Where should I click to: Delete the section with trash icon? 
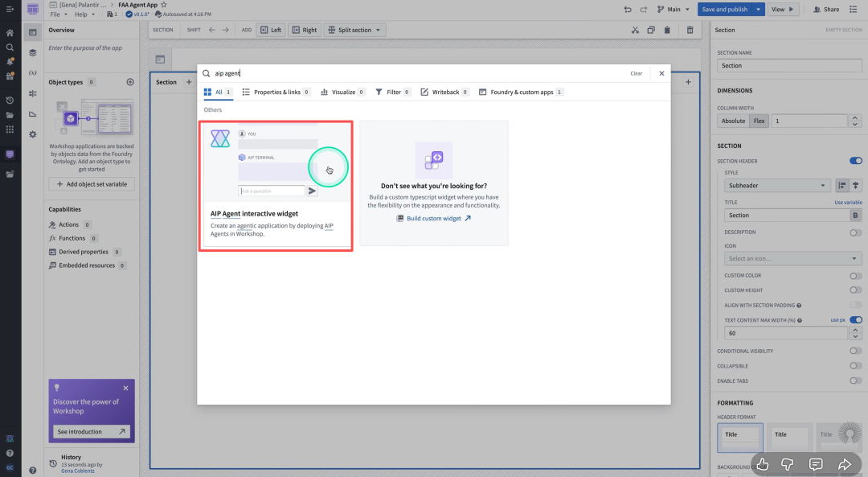(x=690, y=30)
